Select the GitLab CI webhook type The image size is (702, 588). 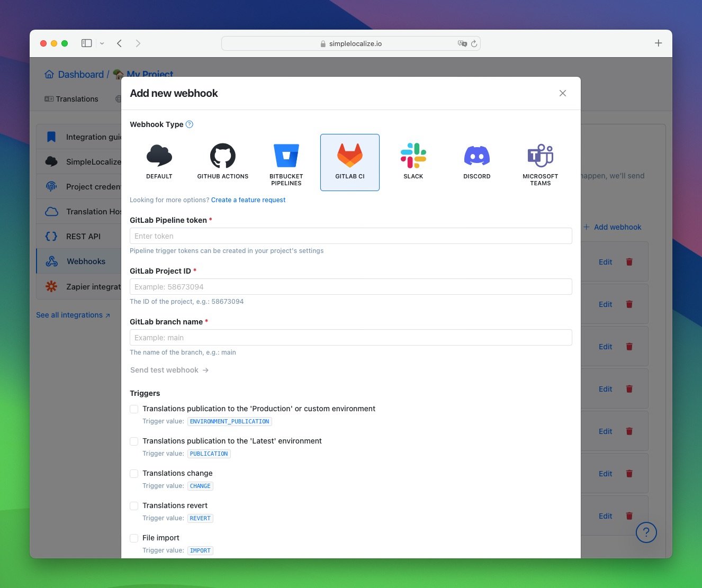click(350, 162)
